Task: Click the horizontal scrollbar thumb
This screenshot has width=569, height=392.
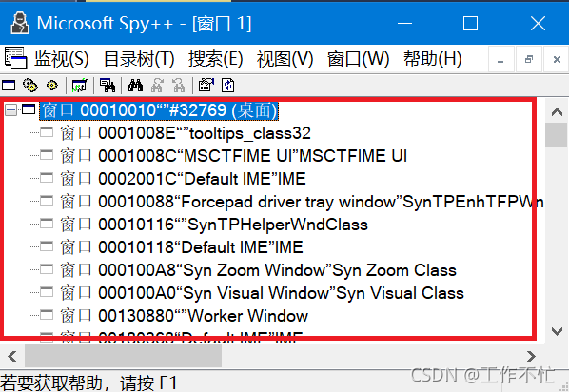Action: point(123,356)
